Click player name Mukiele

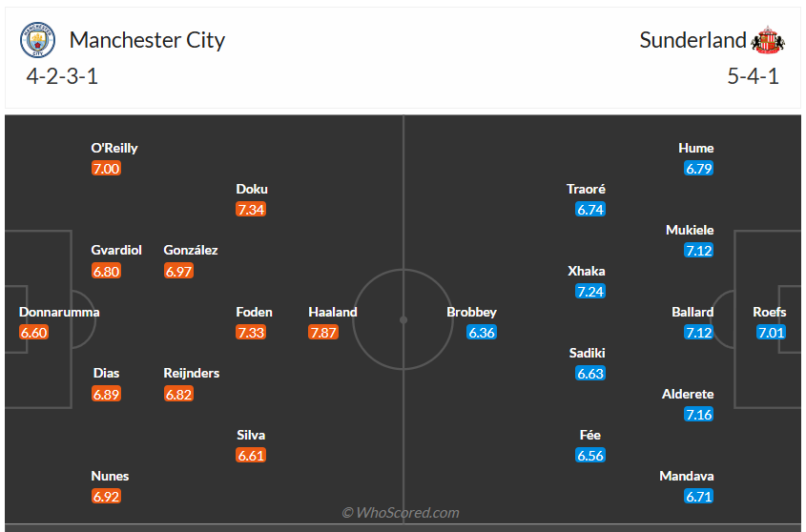(x=690, y=230)
